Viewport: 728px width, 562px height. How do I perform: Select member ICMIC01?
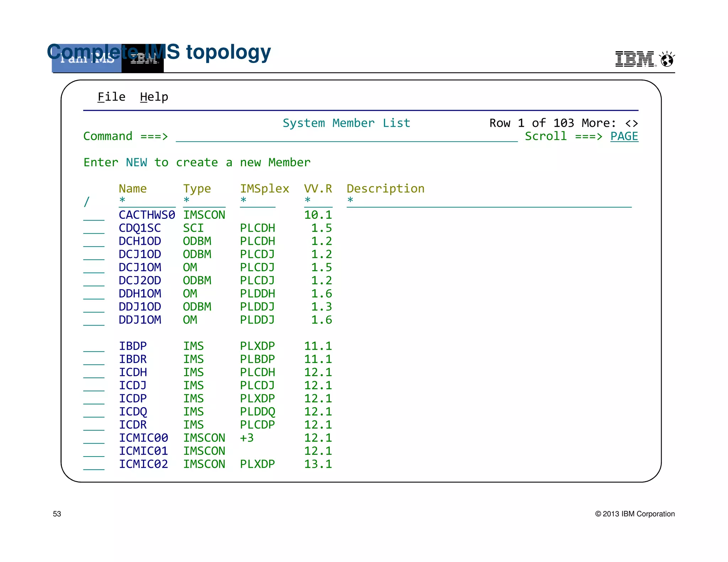[143, 451]
